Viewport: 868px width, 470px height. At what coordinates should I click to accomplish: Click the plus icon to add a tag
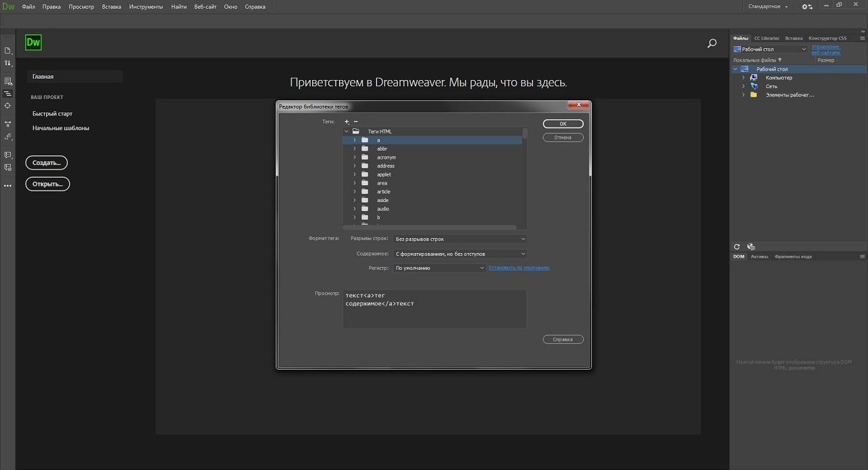click(x=347, y=121)
